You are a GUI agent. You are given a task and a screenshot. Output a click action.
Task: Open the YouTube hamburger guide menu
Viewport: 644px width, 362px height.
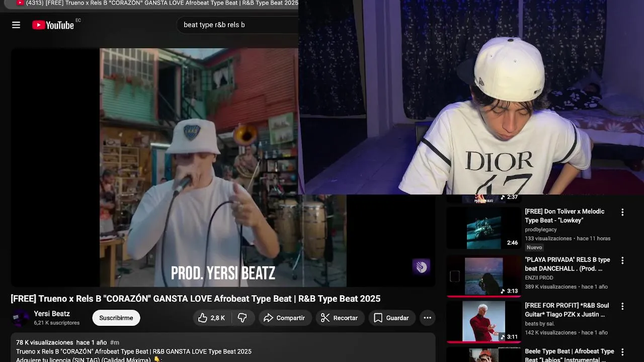pyautogui.click(x=16, y=25)
